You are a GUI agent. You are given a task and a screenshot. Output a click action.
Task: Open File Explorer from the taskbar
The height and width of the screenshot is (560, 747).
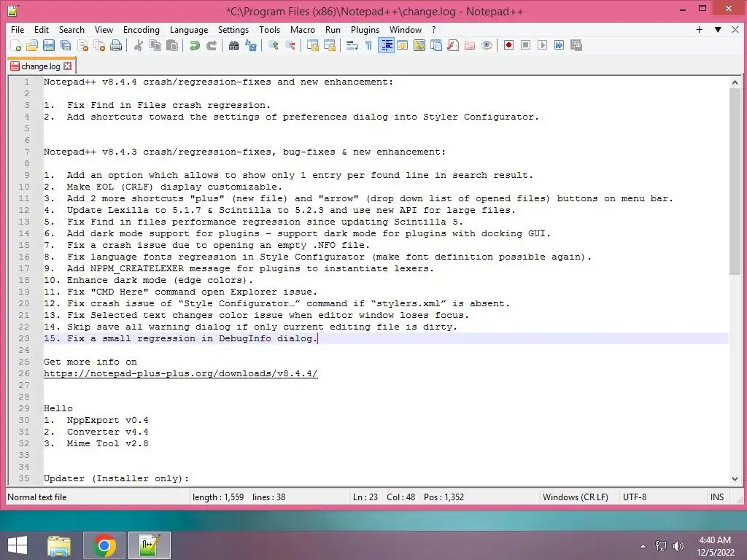59,545
